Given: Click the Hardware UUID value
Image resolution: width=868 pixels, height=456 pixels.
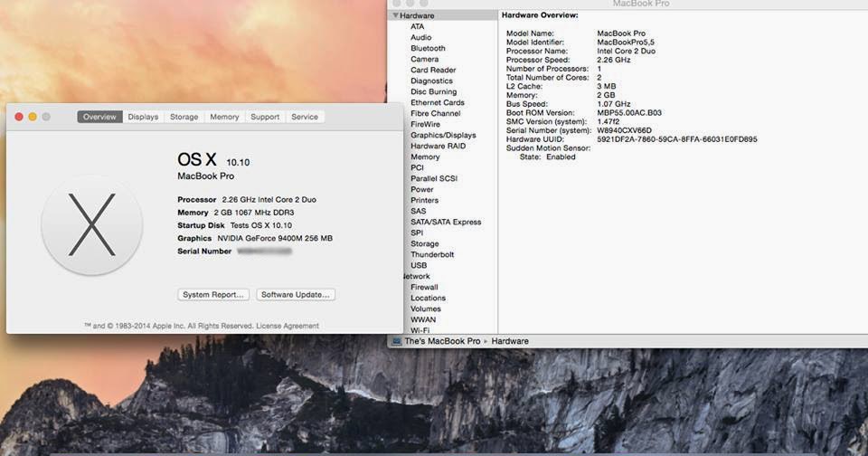Looking at the screenshot, I should click(677, 139).
